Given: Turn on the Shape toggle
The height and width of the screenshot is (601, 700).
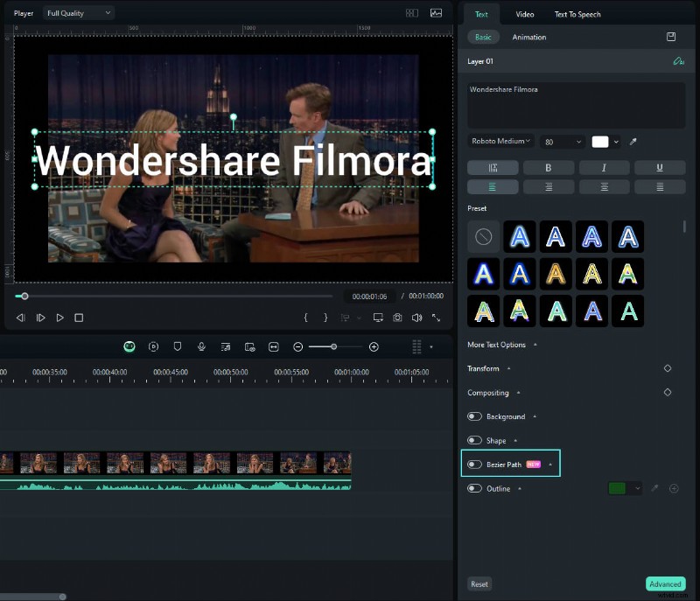Looking at the screenshot, I should tap(475, 441).
